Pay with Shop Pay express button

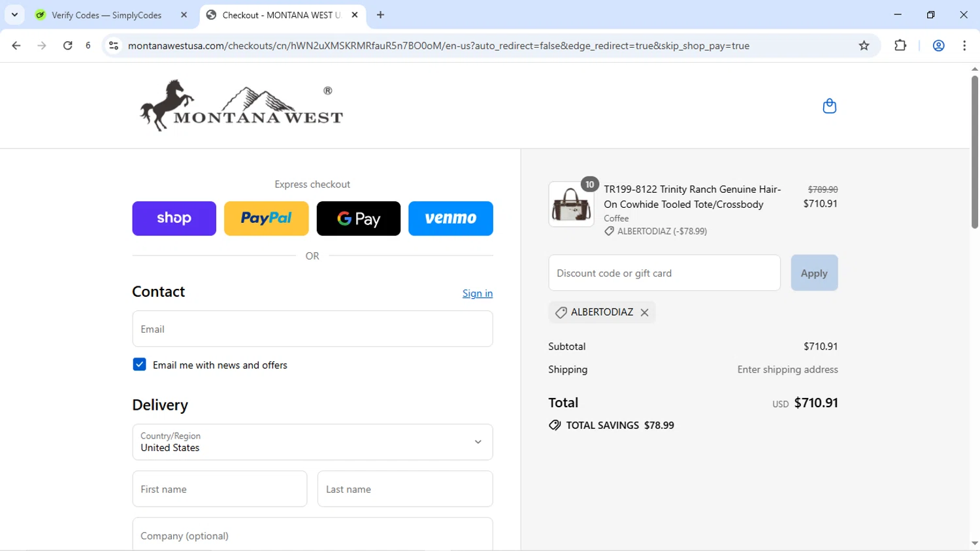tap(174, 218)
